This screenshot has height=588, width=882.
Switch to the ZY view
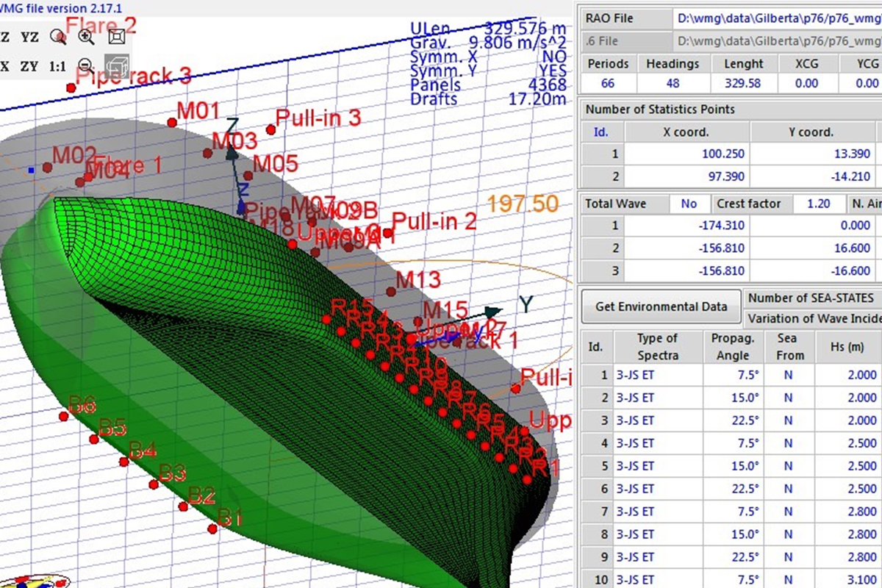pos(29,66)
